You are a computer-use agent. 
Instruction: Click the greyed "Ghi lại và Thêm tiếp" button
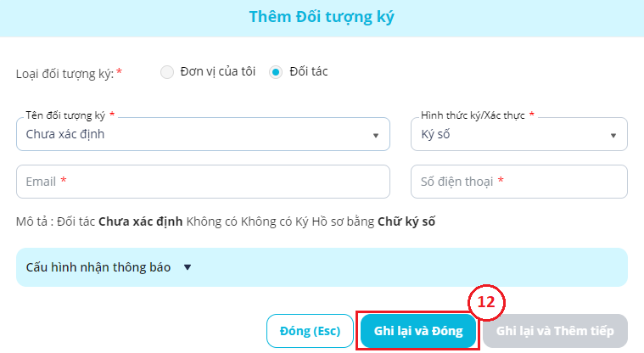(x=555, y=331)
